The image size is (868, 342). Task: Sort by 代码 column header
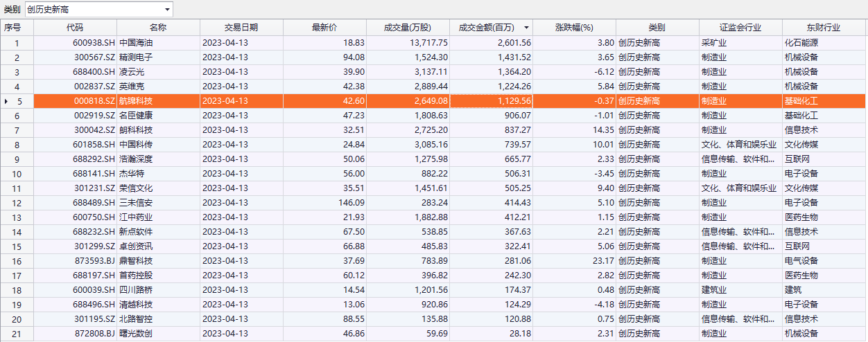click(75, 28)
